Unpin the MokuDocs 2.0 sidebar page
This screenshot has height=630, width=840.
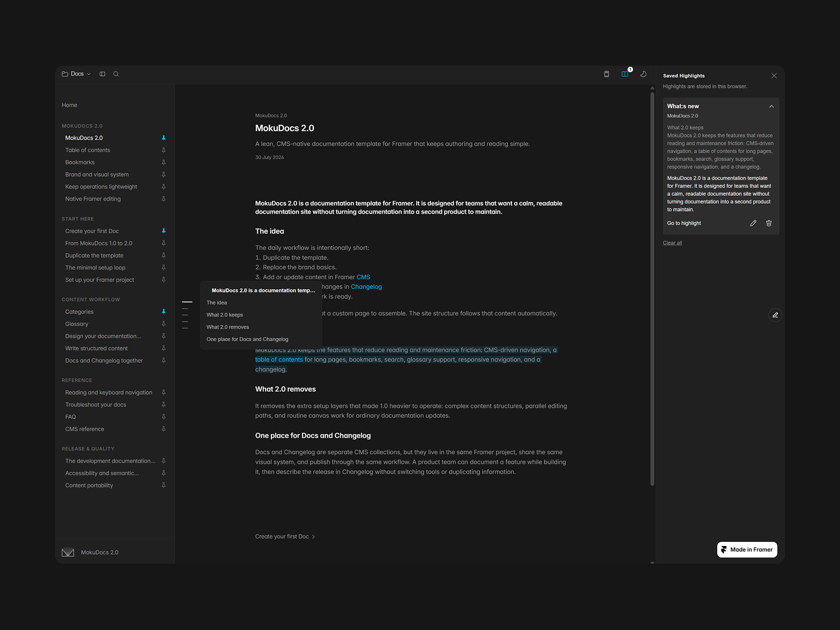163,138
